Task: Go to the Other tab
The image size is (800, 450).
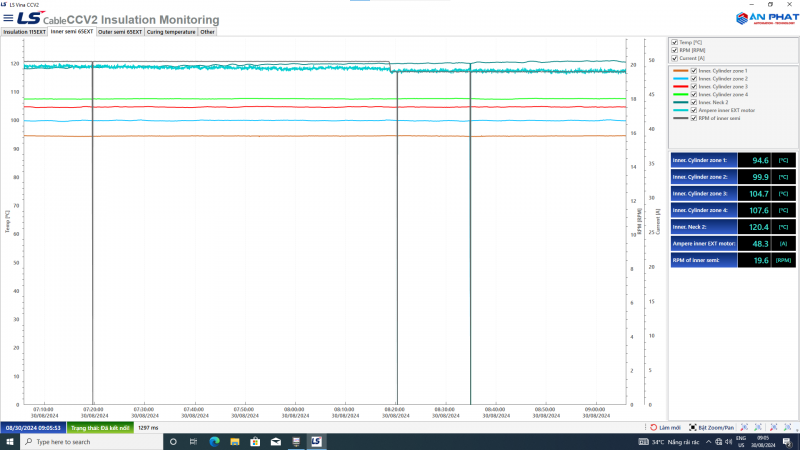Action: (x=207, y=31)
